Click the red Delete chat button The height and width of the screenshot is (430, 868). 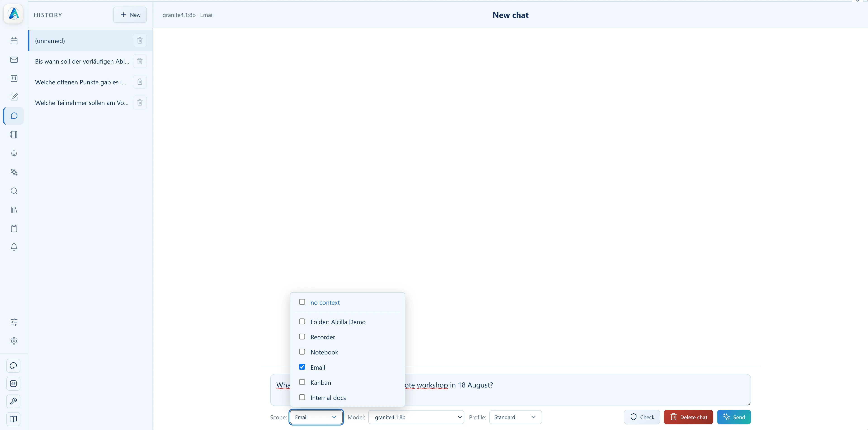coord(688,417)
